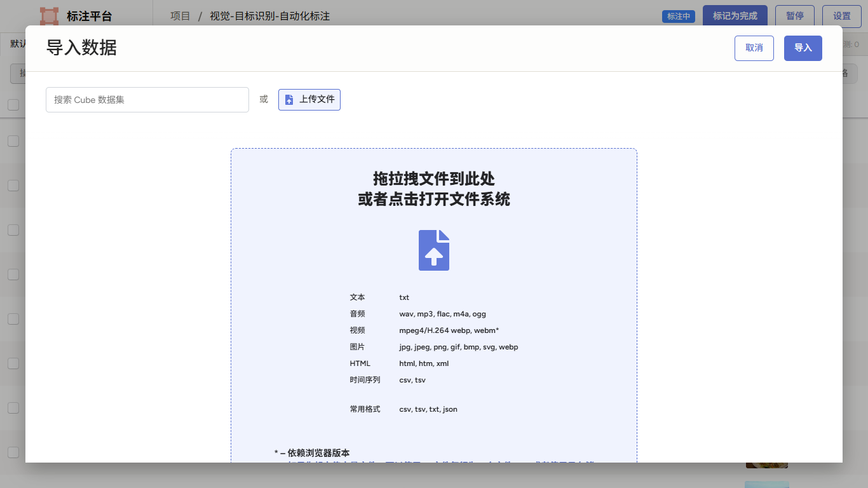Click the 拖拉拽文件到此处 drop zone heading

(434, 179)
